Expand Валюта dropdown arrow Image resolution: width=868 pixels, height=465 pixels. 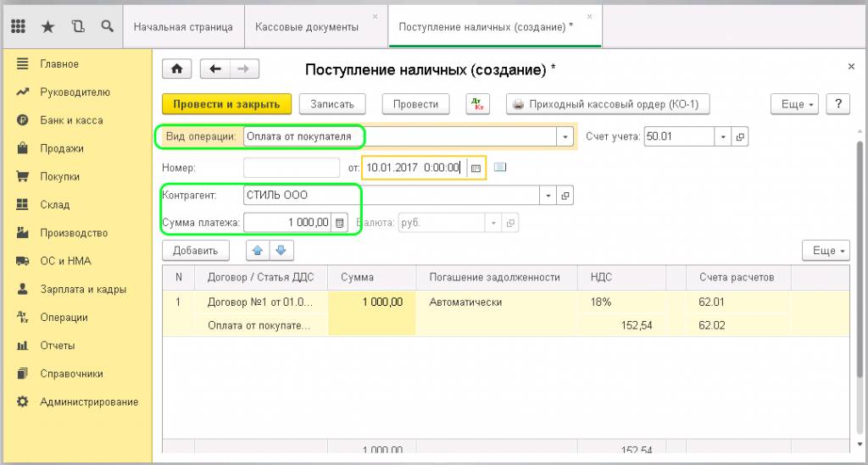point(493,223)
